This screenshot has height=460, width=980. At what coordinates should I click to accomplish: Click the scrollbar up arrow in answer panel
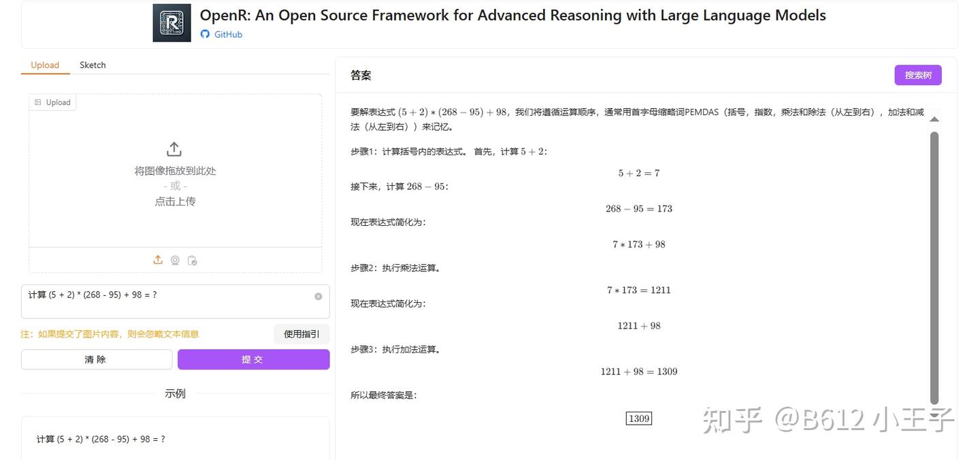click(x=934, y=118)
